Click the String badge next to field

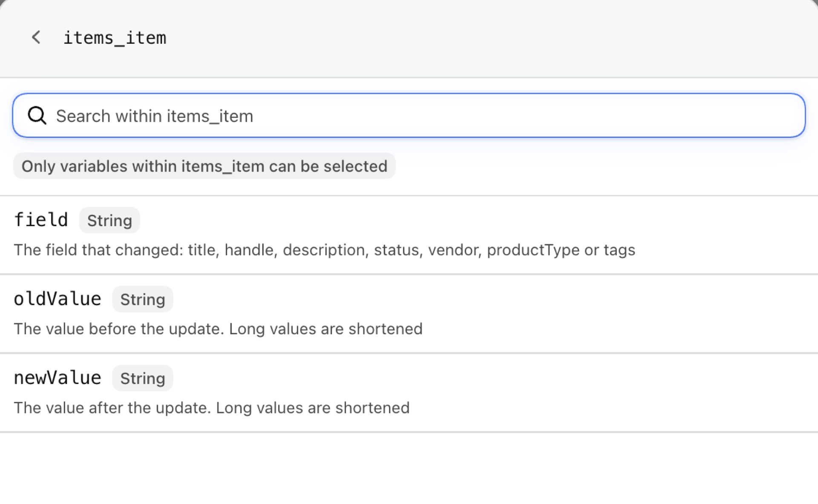[109, 220]
